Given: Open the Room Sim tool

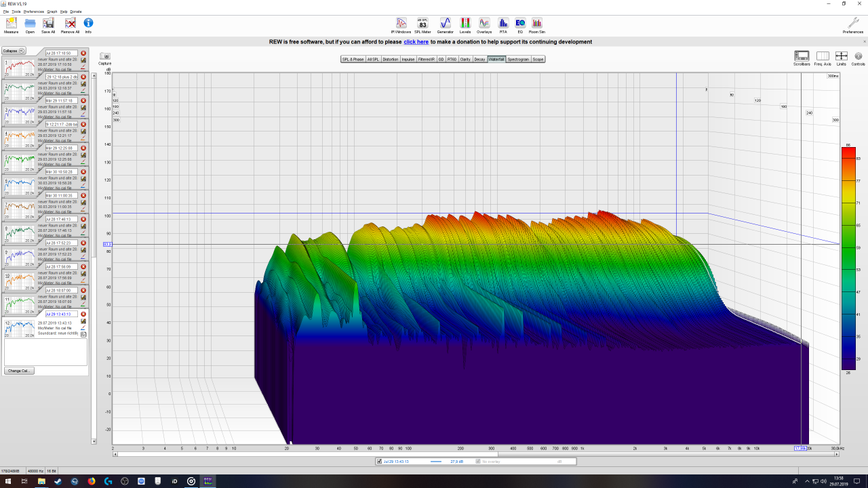Looking at the screenshot, I should point(537,23).
